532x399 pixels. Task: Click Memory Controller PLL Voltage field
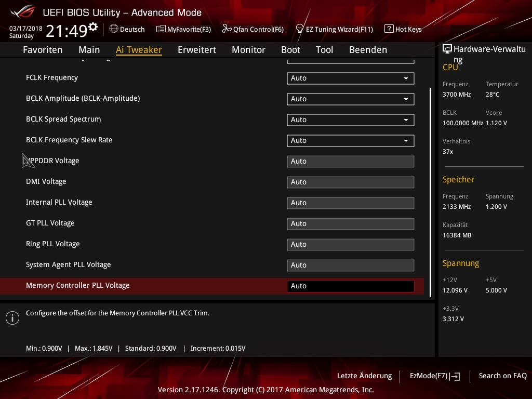pos(351,286)
